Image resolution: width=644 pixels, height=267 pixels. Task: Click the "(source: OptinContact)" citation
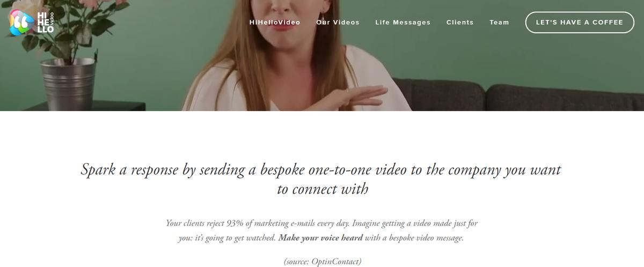click(x=323, y=262)
